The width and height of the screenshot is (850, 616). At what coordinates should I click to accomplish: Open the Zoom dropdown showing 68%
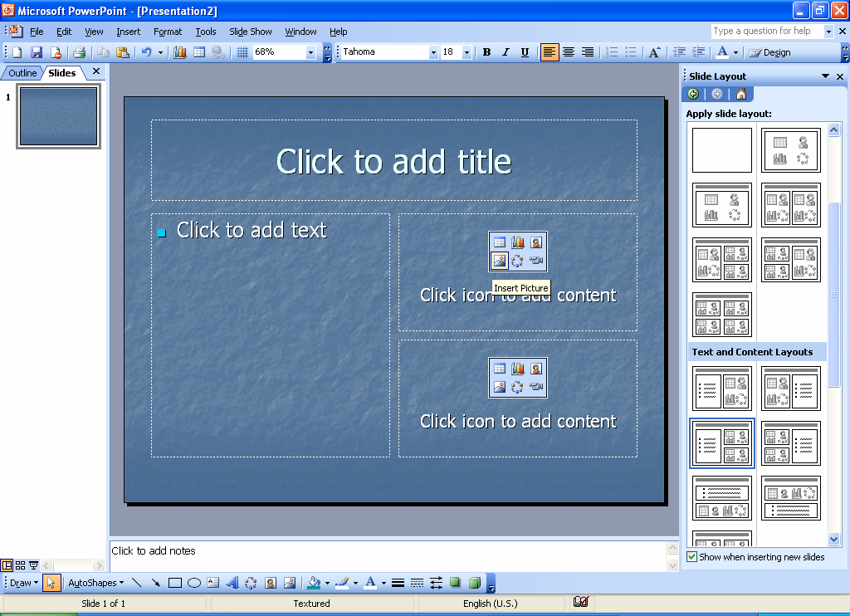click(x=310, y=51)
